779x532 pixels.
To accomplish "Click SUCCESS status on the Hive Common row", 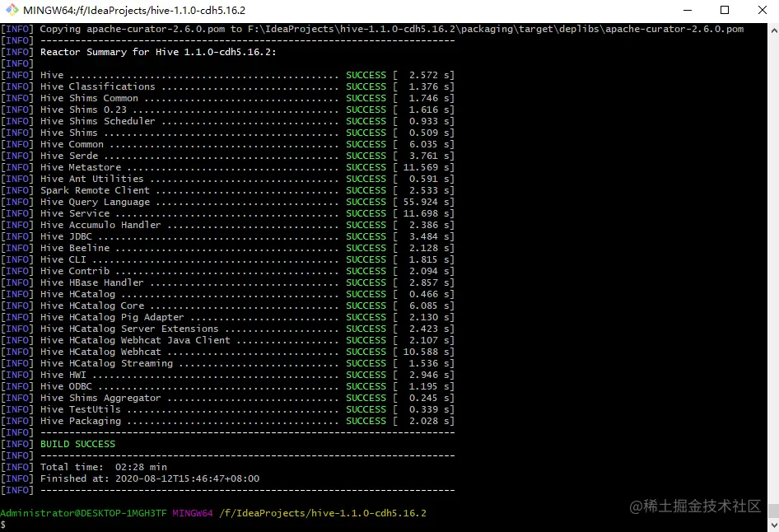I will tap(366, 145).
